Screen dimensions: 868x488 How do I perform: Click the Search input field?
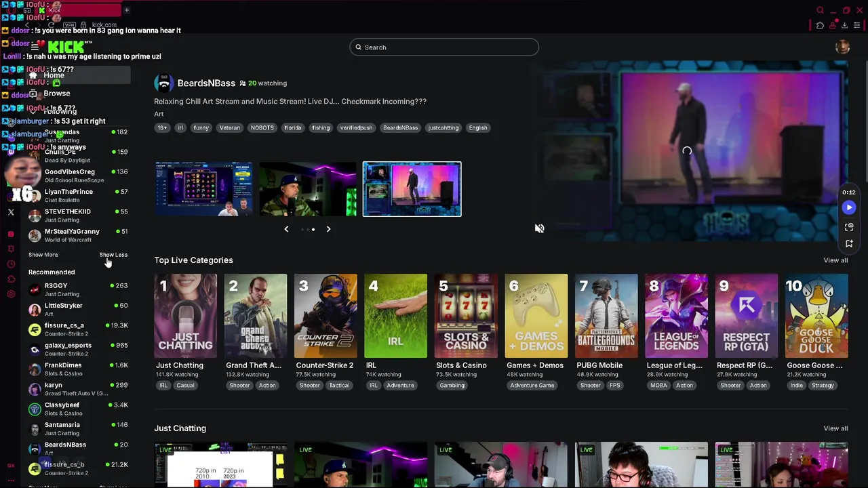[444, 47]
